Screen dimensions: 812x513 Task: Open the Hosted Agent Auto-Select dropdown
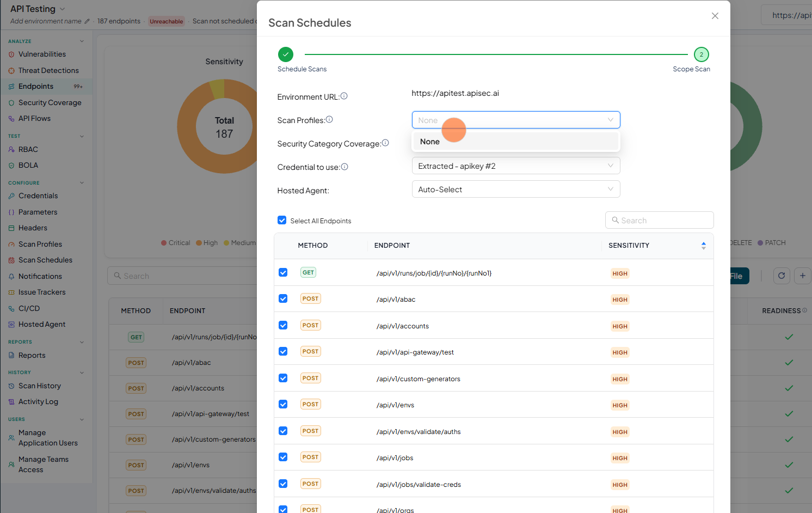click(x=516, y=190)
